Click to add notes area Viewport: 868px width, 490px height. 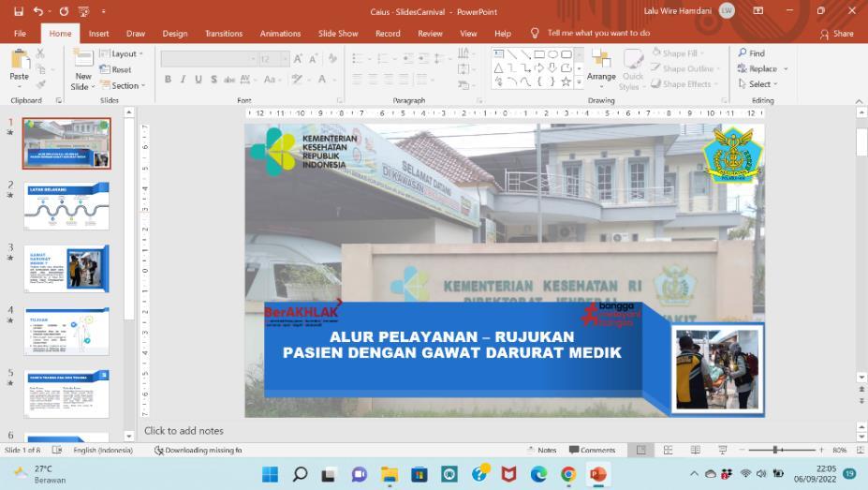[184, 431]
